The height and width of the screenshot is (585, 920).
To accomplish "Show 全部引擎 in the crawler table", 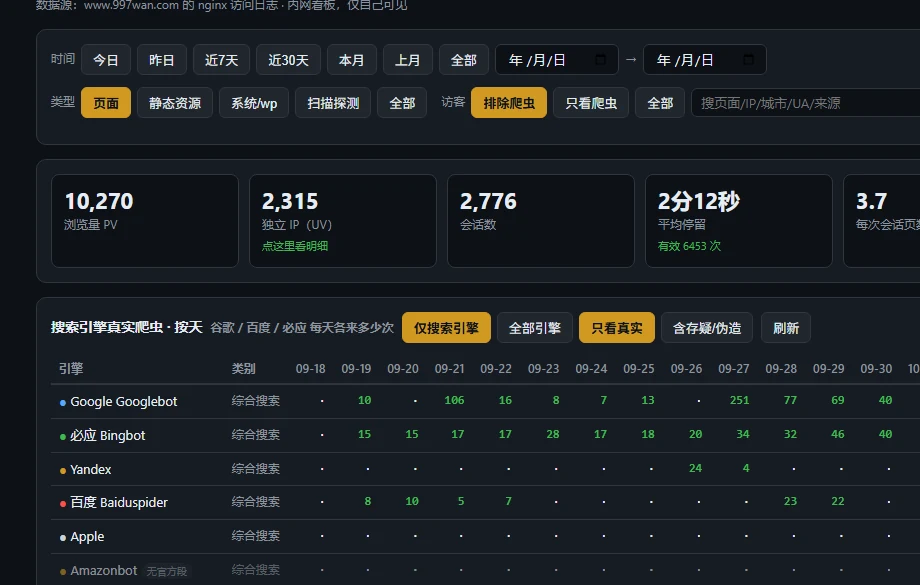I will click(535, 327).
